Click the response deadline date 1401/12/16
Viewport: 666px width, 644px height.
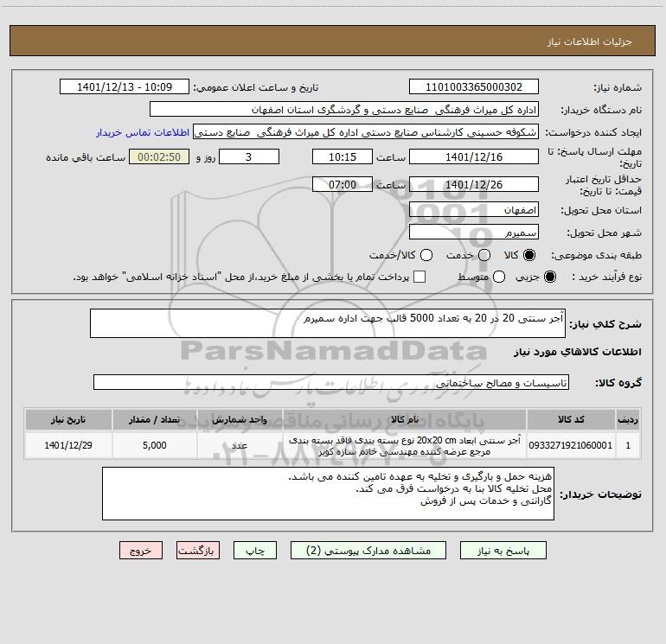[x=474, y=156]
